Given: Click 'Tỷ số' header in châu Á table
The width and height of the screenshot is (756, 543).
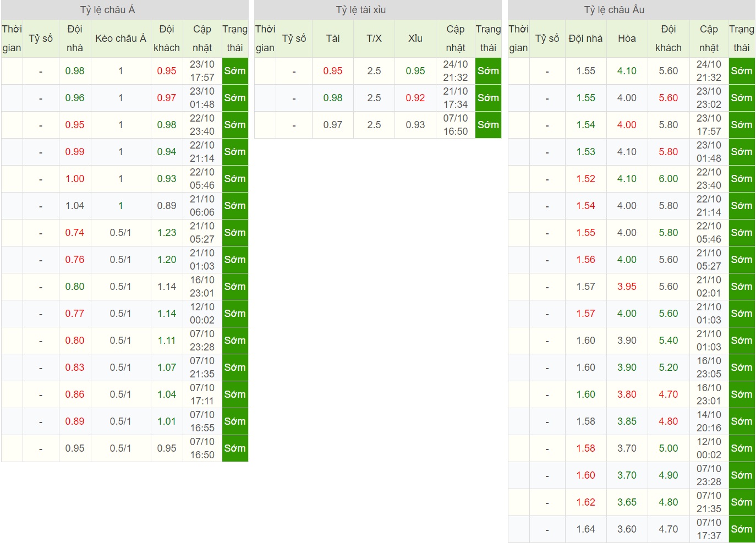Looking at the screenshot, I should pos(41,39).
